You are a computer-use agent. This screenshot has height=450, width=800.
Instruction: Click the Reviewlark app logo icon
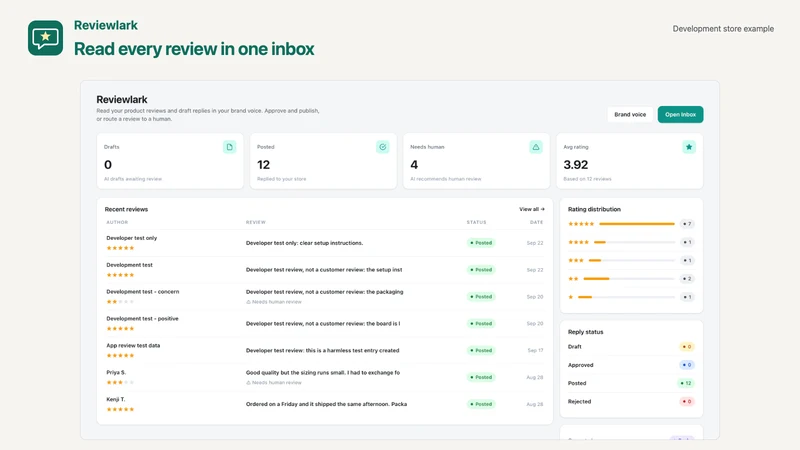tap(45, 38)
